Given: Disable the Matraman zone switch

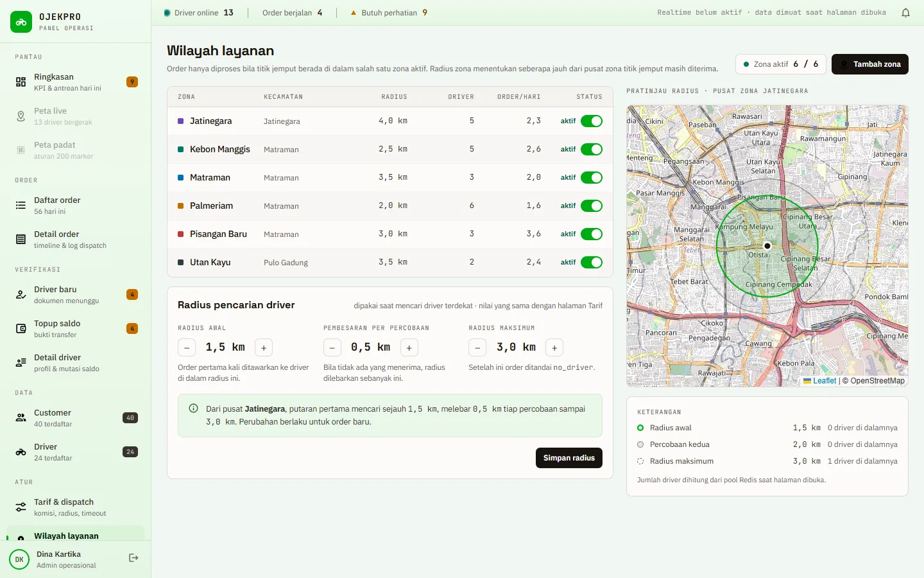Looking at the screenshot, I should click(x=592, y=178).
